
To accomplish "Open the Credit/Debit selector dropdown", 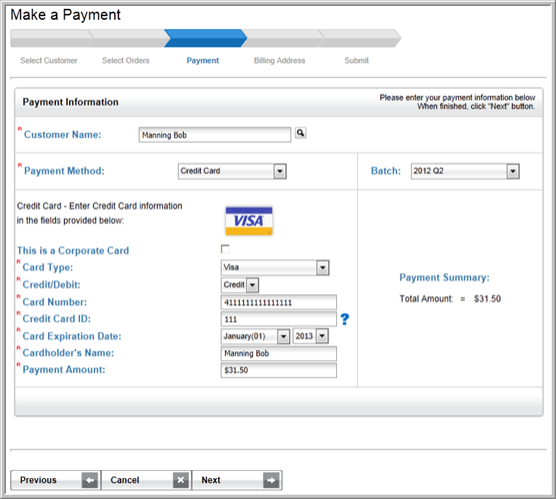I will 240,285.
